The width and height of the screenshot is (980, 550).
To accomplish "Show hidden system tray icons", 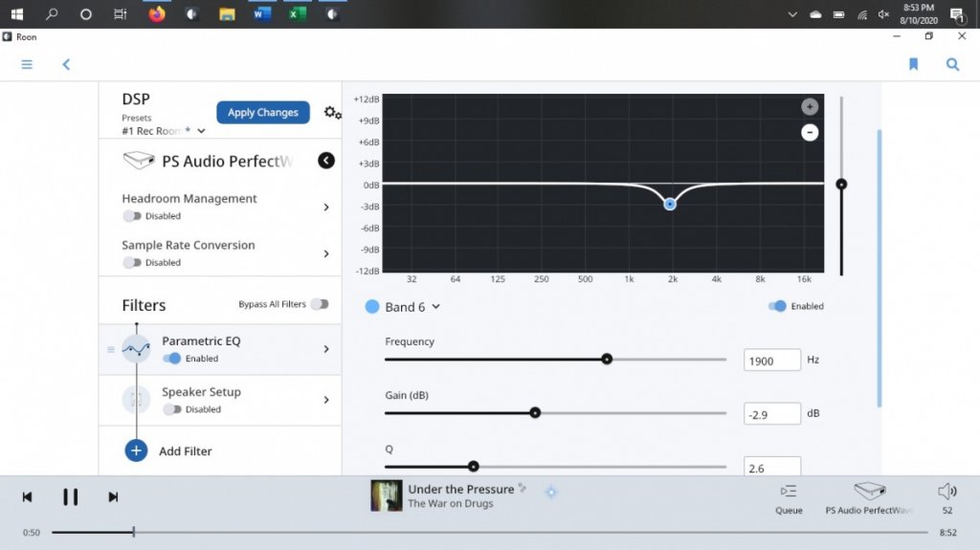I will point(791,14).
